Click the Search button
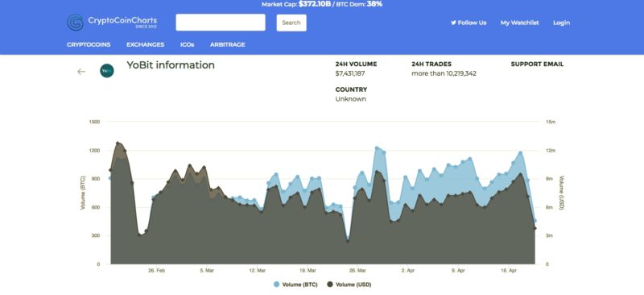This screenshot has width=644, height=295. point(291,23)
